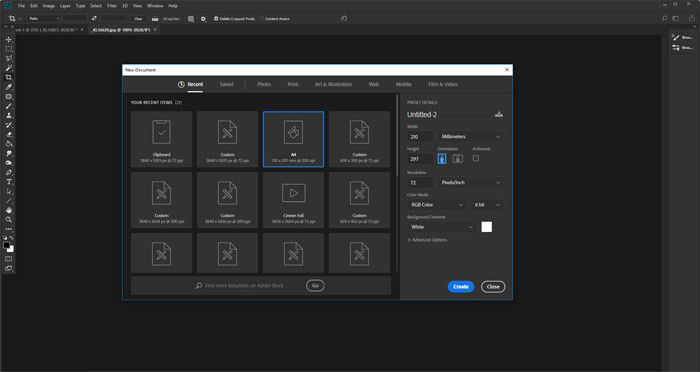This screenshot has height=372, width=700.
Task: Click the Go button for Adobe Stock
Action: coord(315,285)
